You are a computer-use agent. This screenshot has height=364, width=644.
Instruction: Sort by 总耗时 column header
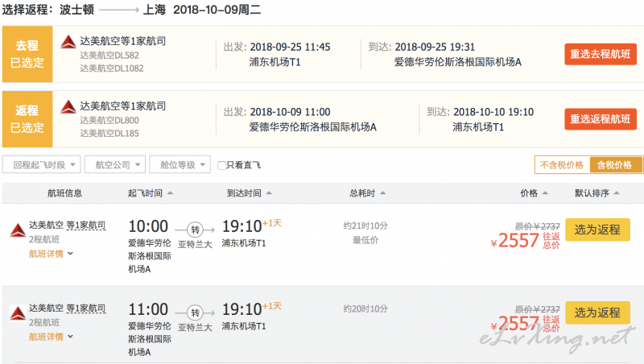[x=368, y=193]
